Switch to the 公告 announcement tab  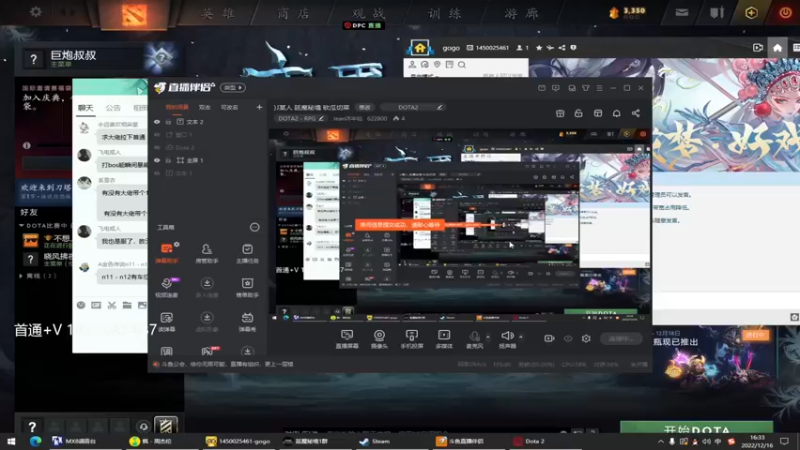[113, 108]
